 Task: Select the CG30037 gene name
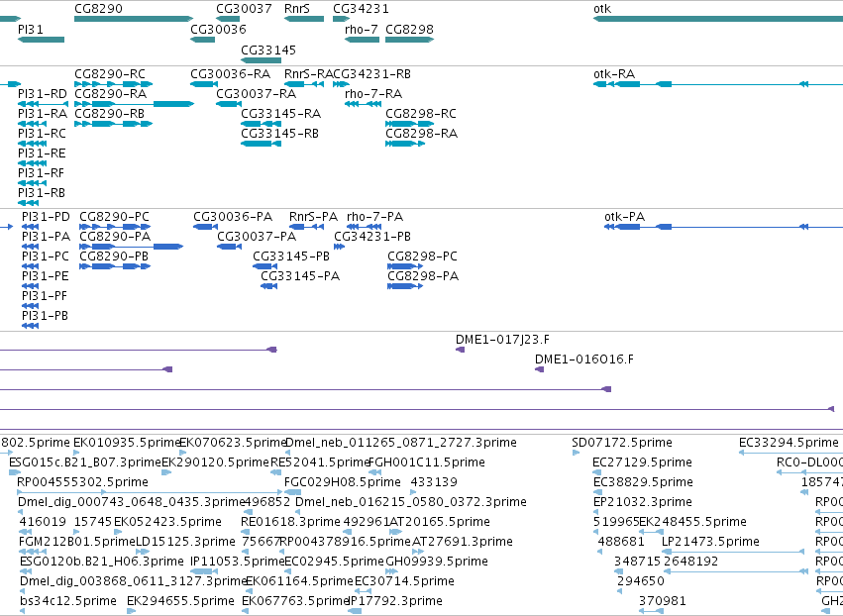244,9
